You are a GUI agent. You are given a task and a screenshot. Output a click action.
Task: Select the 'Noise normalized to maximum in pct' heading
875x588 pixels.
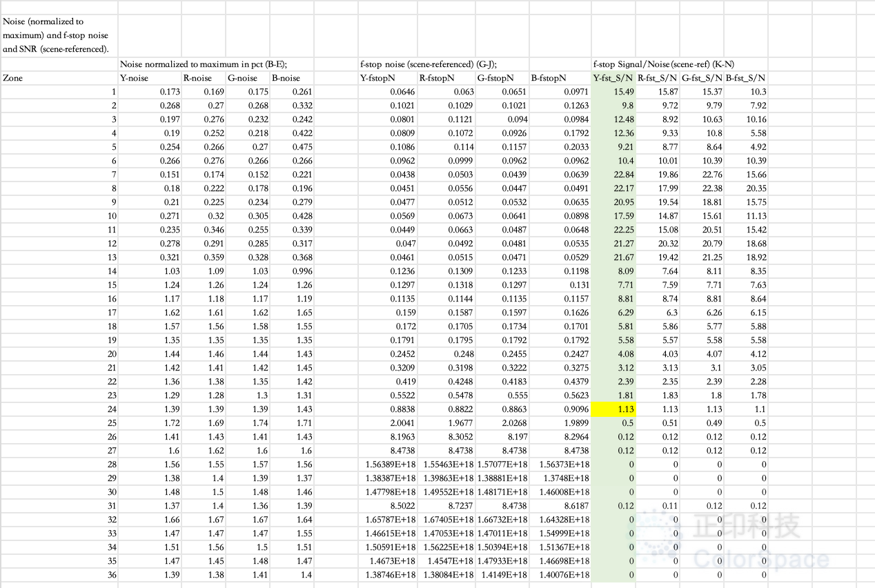(203, 64)
